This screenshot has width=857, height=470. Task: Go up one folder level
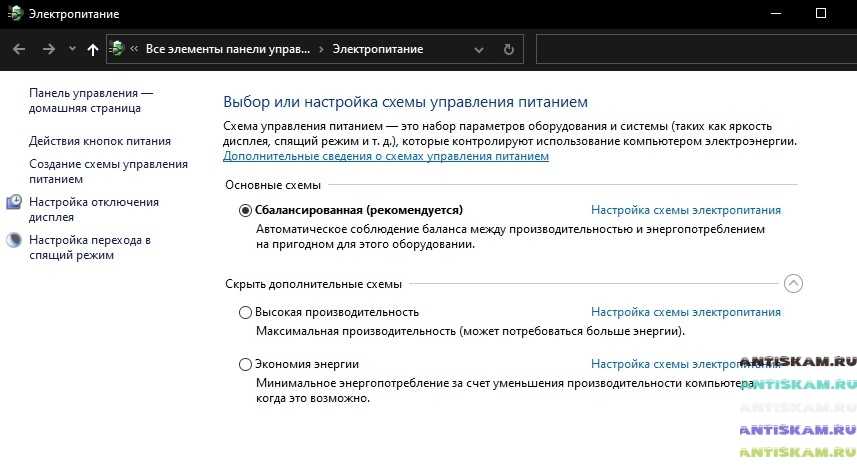click(93, 49)
